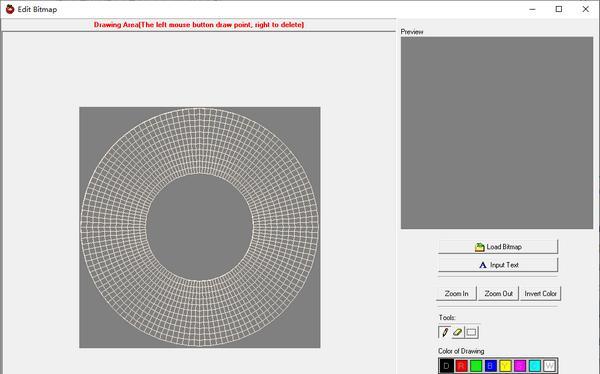
Task: Click inside the gray Preview pane
Action: click(x=497, y=133)
